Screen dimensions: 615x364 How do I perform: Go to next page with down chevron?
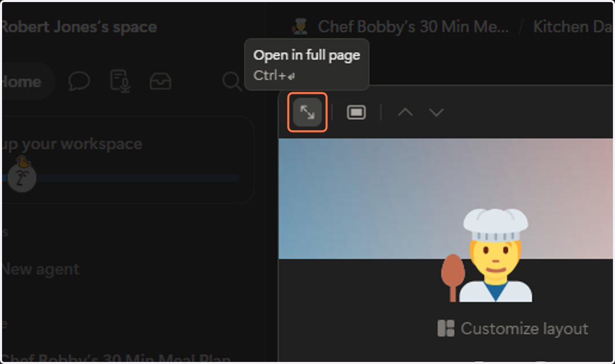pos(436,112)
